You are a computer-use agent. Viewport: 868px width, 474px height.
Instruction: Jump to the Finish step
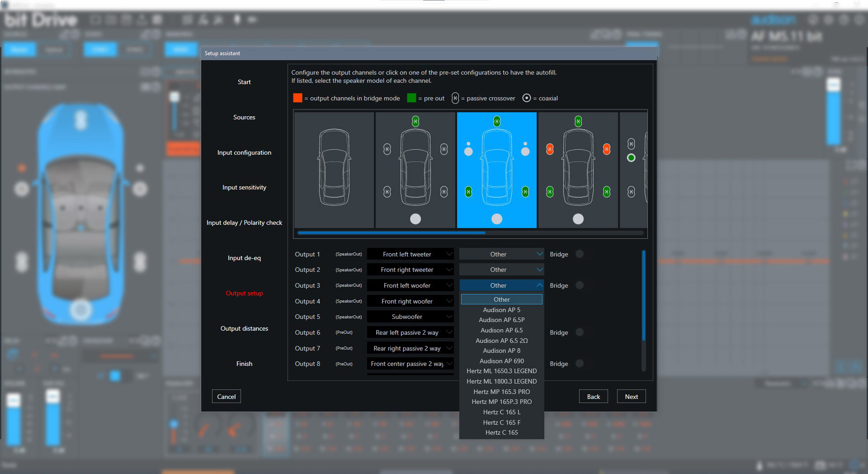point(244,364)
